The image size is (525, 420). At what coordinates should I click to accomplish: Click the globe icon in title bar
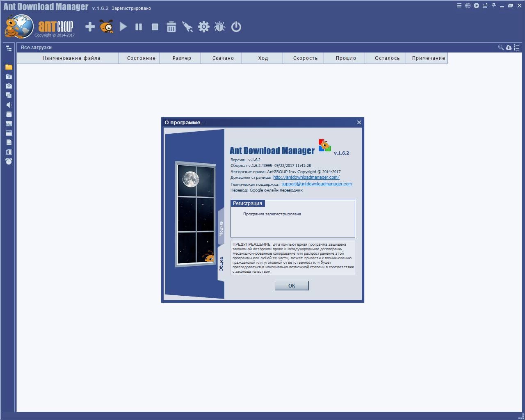(468, 6)
